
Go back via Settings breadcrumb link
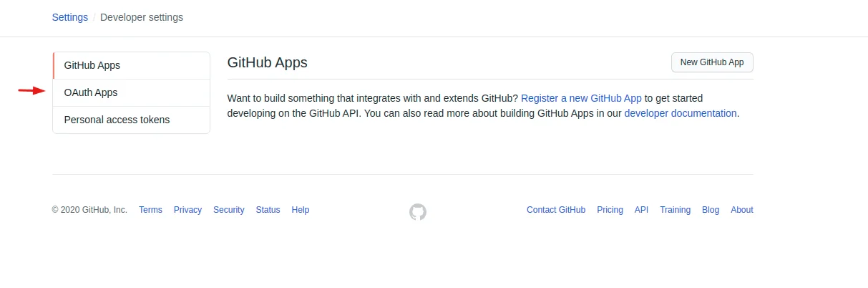pos(70,17)
